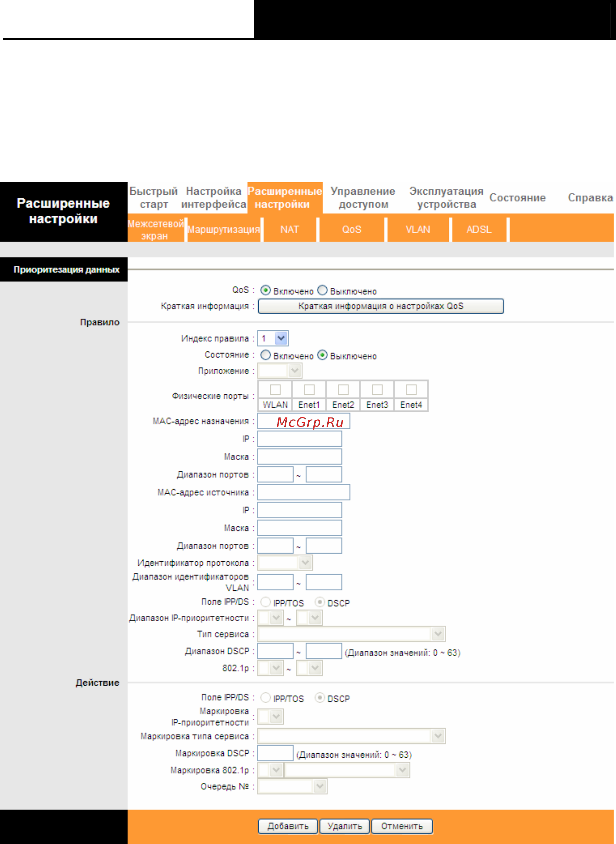Focus the destination IP field
This screenshot has width=616, height=844.
(x=300, y=439)
